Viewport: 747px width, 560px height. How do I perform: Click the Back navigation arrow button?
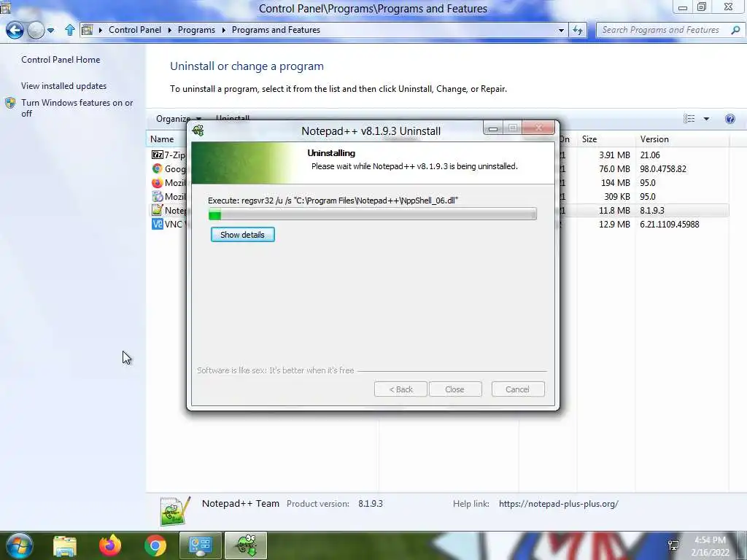tap(15, 30)
